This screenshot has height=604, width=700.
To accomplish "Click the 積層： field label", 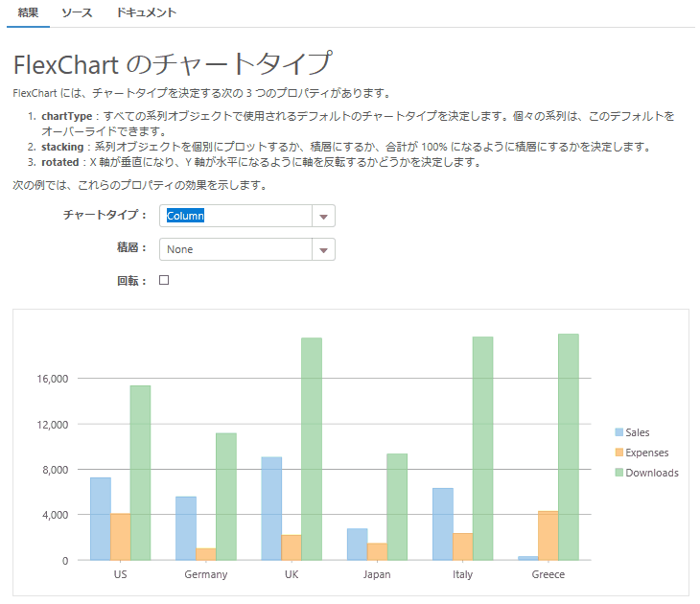I will (132, 247).
